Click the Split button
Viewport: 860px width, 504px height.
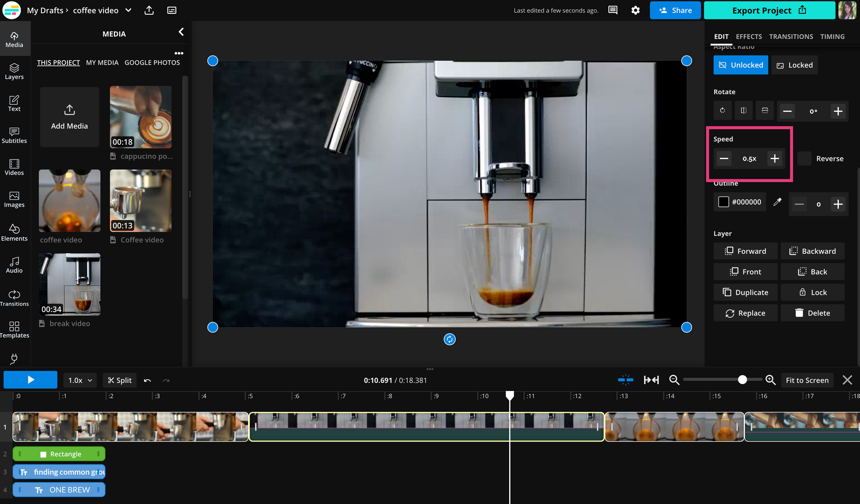click(x=120, y=380)
